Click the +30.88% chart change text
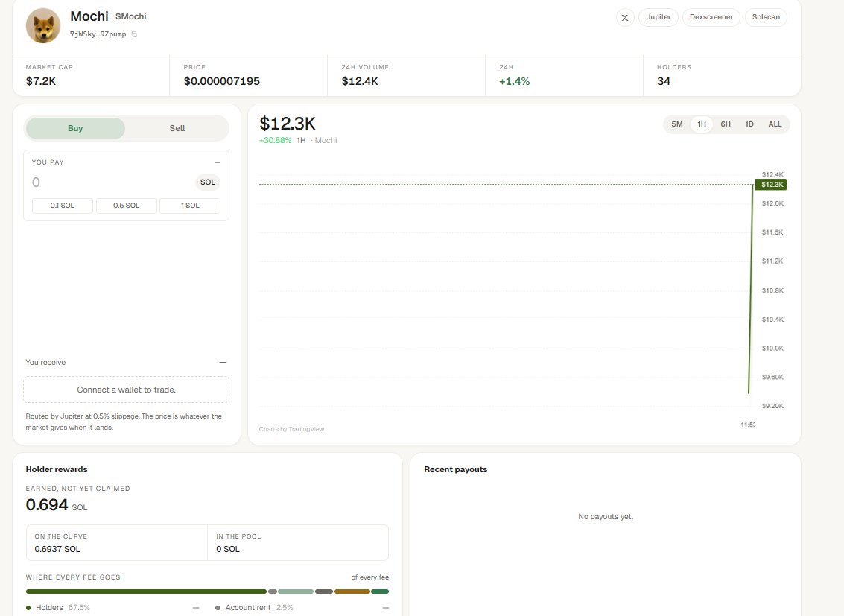Screen dimensions: 844x616 pyautogui.click(x=275, y=141)
